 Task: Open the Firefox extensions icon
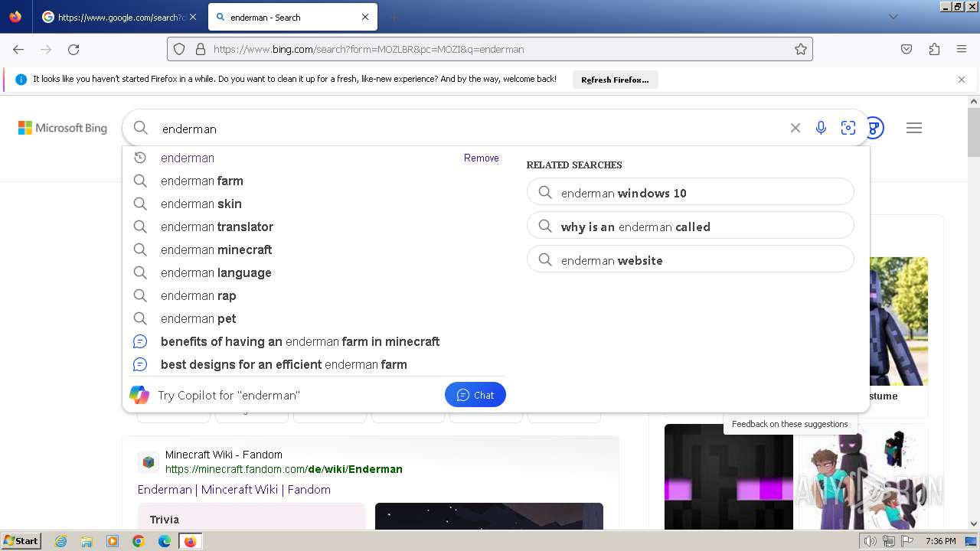[x=934, y=49]
